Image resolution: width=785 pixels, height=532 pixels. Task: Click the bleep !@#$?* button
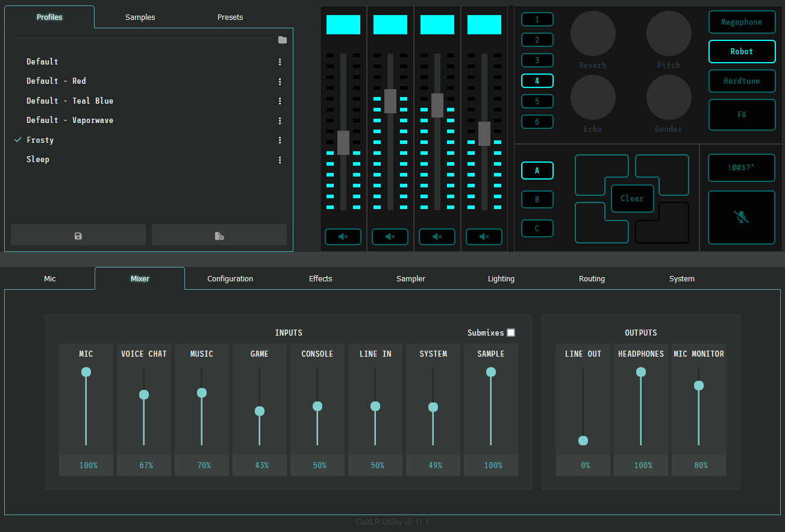pyautogui.click(x=742, y=168)
